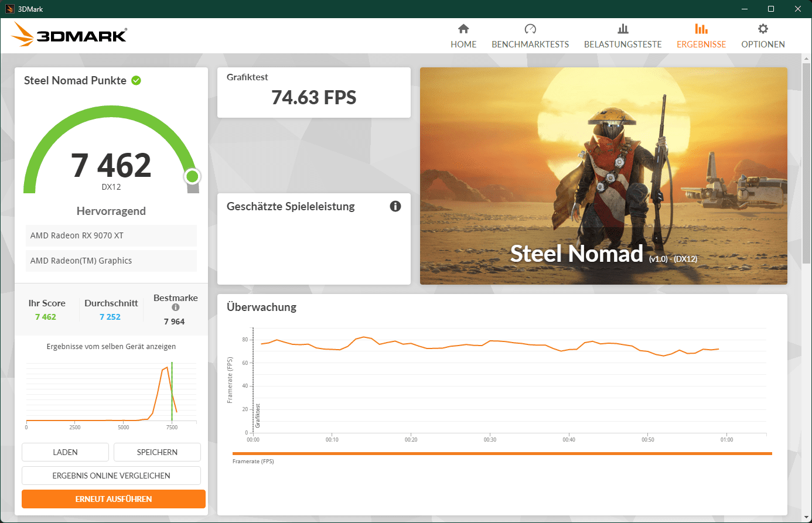Click the Framerate (FPS) legend label
Screen dimensions: 812x523
click(x=253, y=462)
